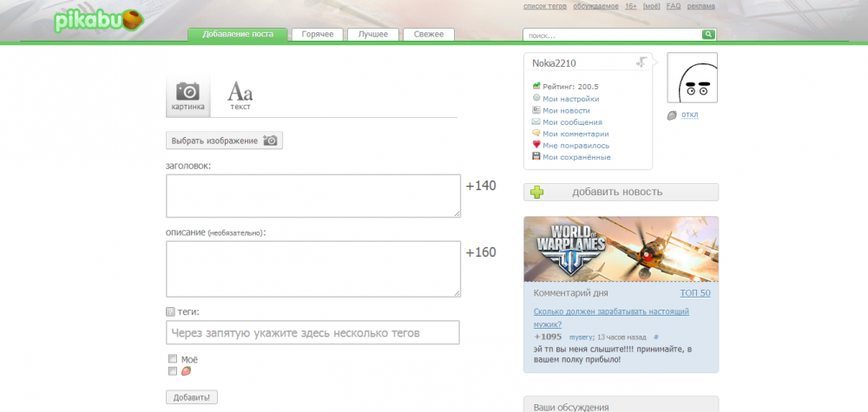Image resolution: width=868 pixels, height=412 pixels.
Task: Click the 16+ link
Action: click(x=631, y=6)
